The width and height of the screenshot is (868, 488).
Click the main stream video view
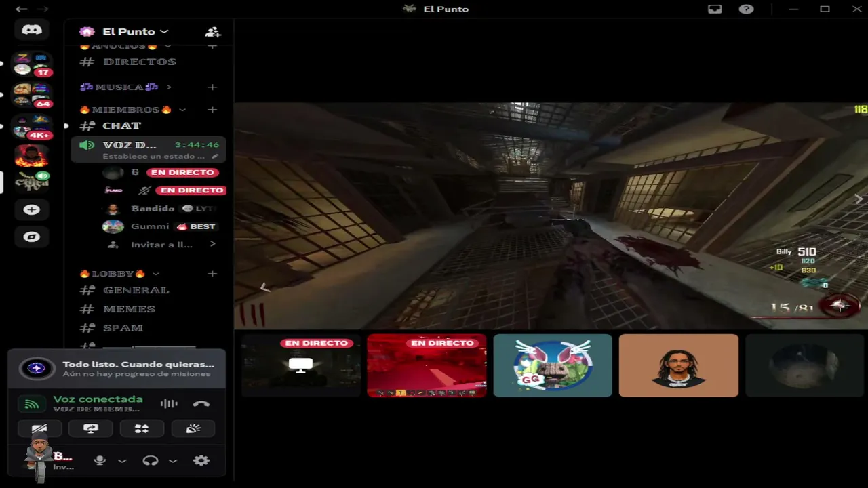point(551,216)
